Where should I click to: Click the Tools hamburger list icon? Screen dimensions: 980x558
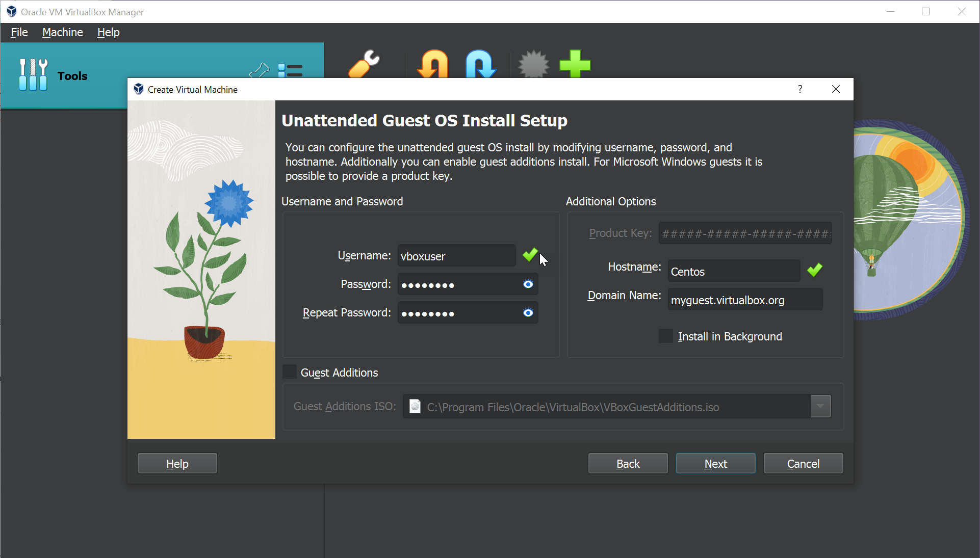point(291,71)
